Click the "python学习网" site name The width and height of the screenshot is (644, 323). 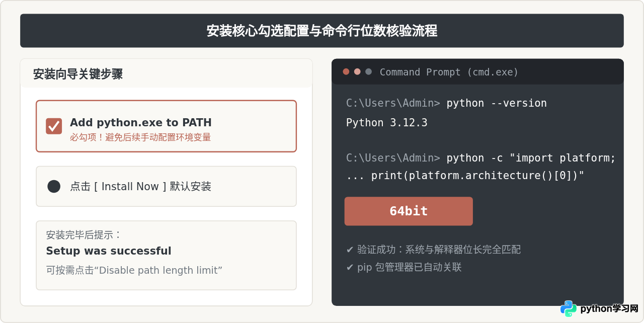coord(609,308)
